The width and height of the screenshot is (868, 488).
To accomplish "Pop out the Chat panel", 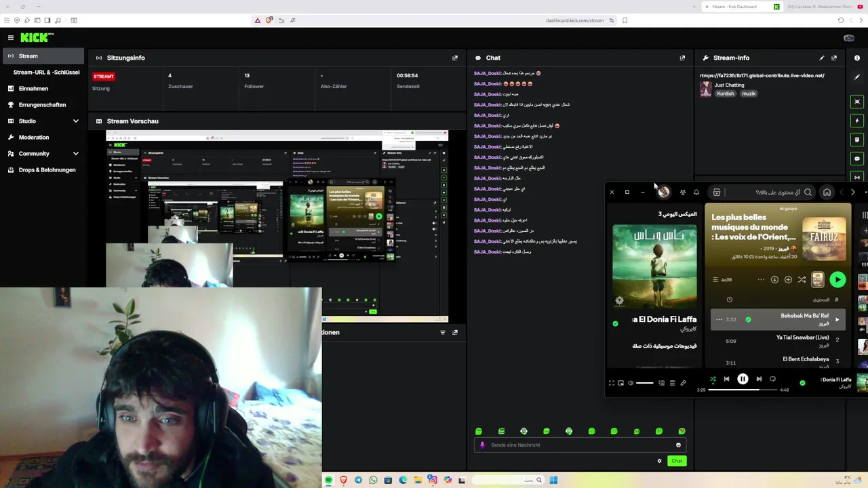I will (x=682, y=58).
